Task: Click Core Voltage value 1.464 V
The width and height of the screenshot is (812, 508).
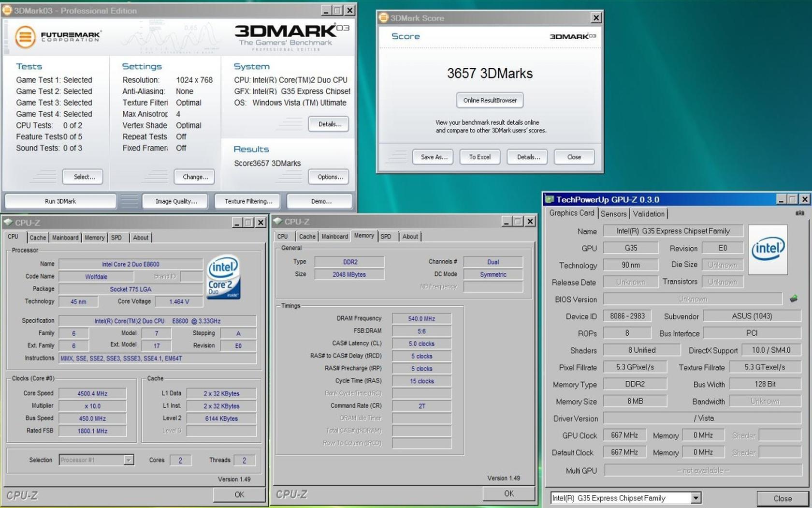Action: click(179, 301)
